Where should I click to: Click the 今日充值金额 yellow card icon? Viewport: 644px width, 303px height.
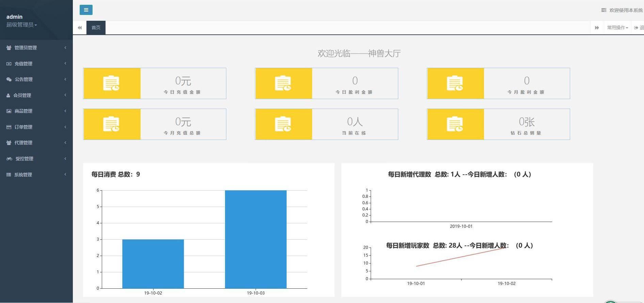click(x=112, y=83)
